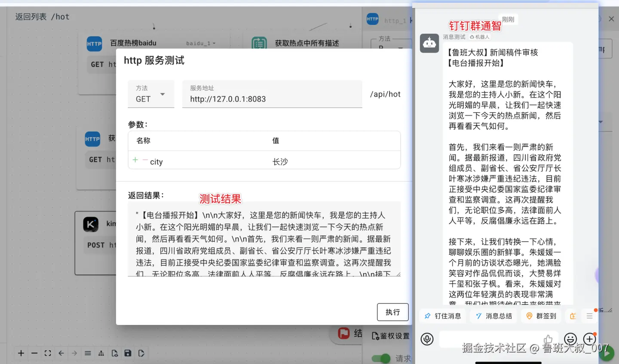Viewport: 619px width, 364px height.
Task: Click the 值 column header
Action: coord(276,141)
